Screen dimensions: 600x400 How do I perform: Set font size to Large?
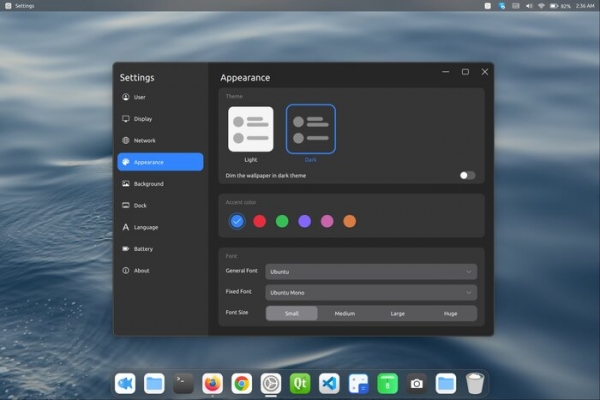397,313
